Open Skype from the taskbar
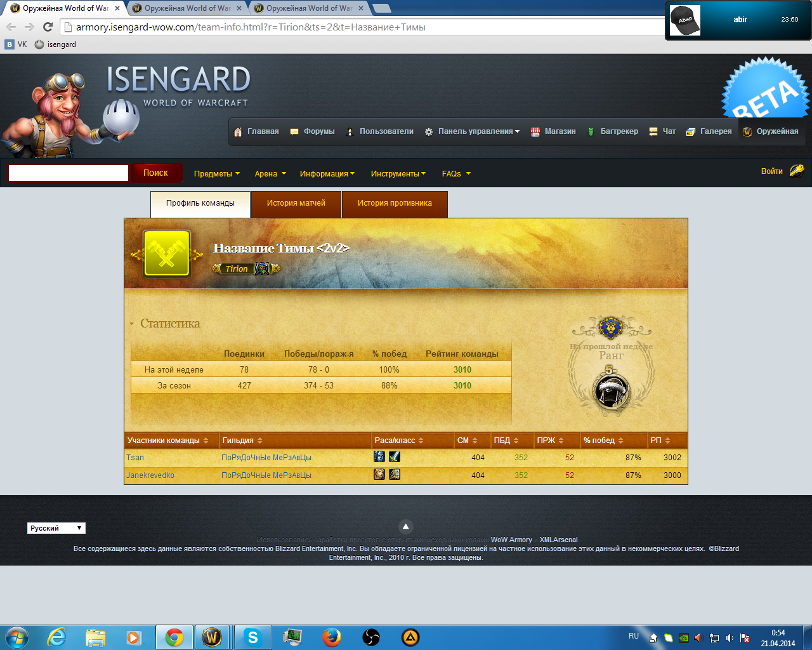The height and width of the screenshot is (650, 812). 253,637
